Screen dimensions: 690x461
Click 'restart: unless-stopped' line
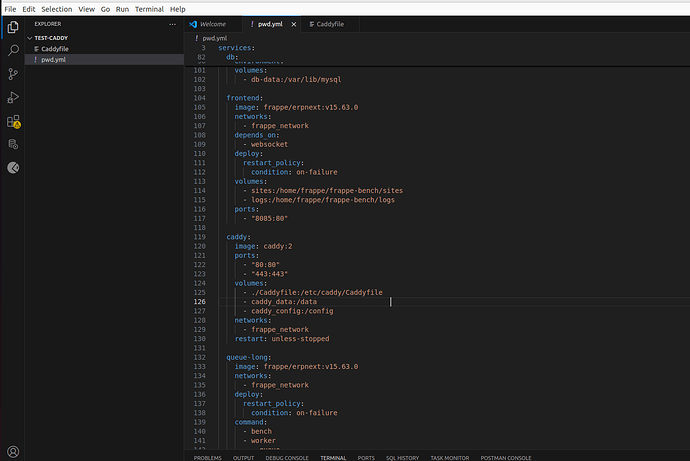[x=282, y=339]
